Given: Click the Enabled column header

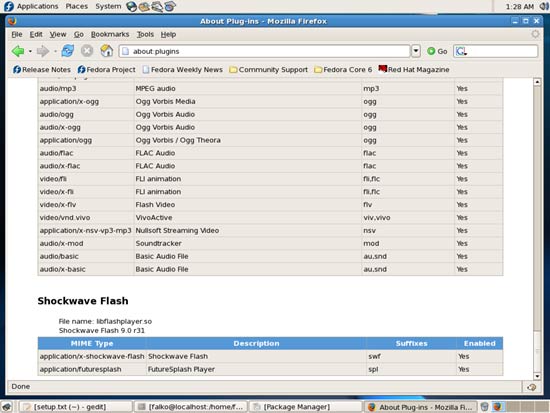Looking at the screenshot, I should coord(479,343).
